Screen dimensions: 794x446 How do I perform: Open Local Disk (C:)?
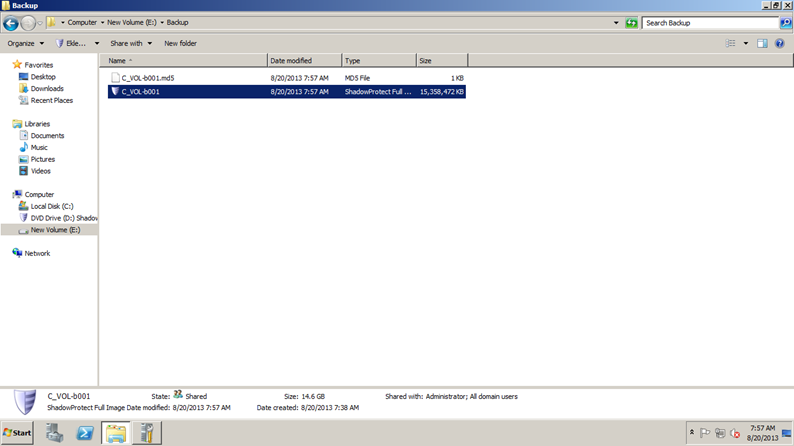[x=52, y=206]
